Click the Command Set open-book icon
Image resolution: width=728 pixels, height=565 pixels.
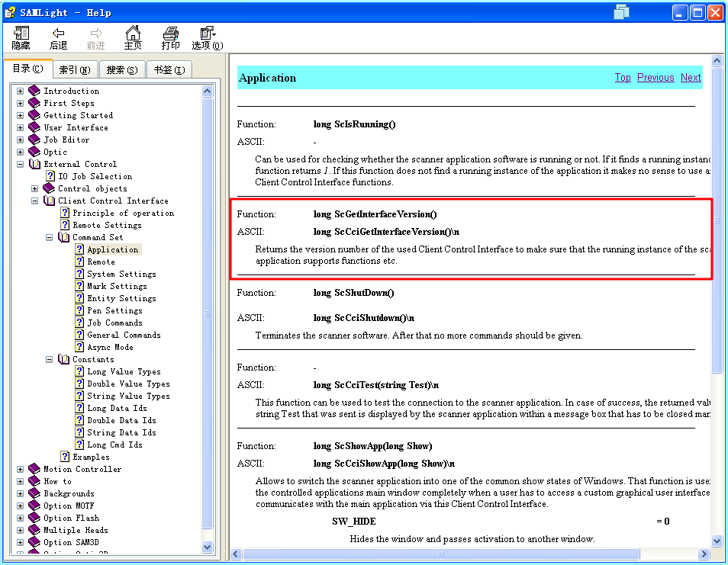pyautogui.click(x=63, y=237)
